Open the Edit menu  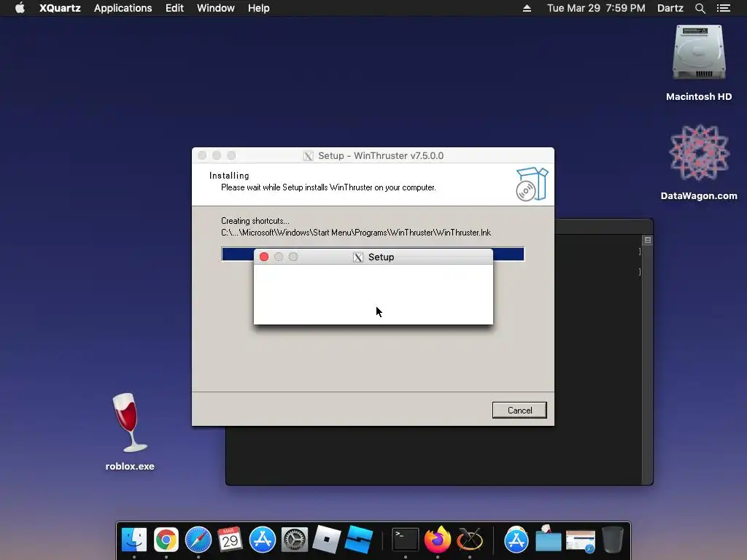(174, 8)
